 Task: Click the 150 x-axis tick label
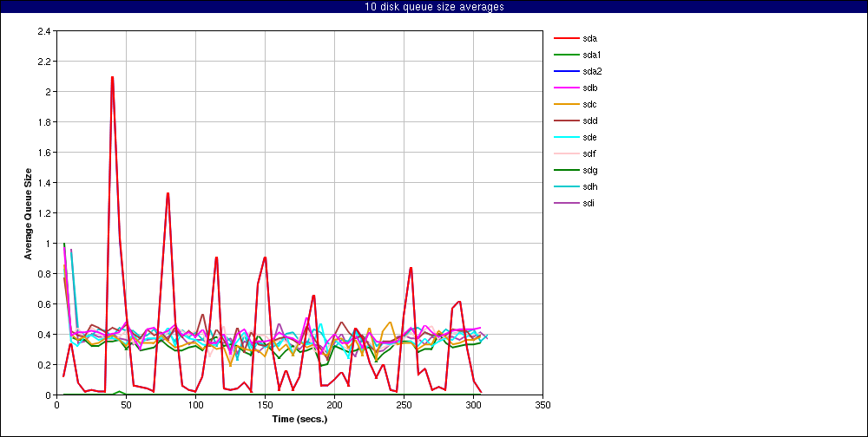coord(265,405)
